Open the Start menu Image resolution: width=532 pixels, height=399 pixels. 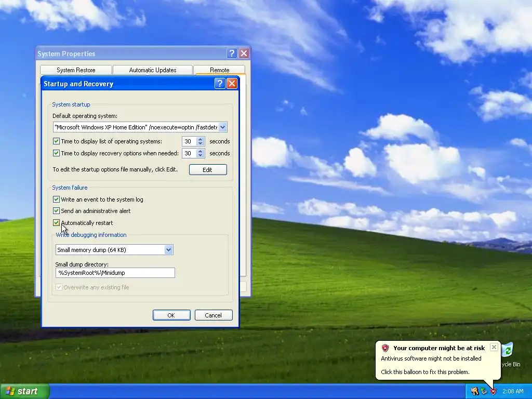(x=25, y=391)
